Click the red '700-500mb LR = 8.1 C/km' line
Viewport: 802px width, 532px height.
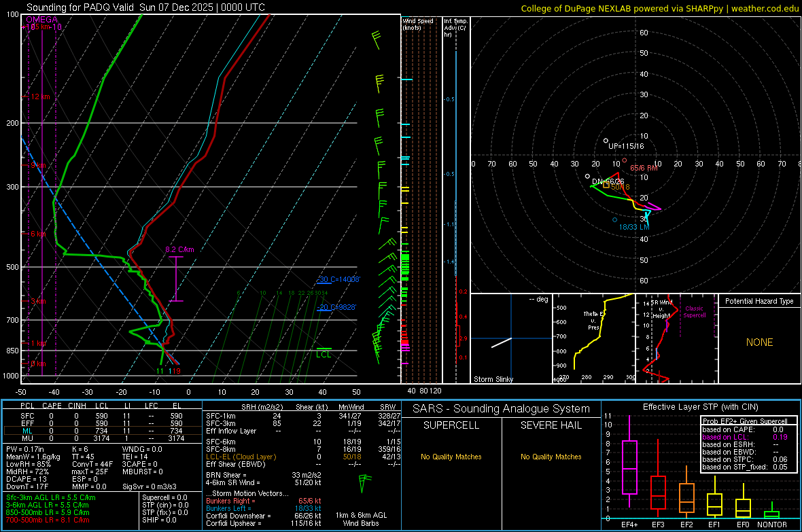(48, 520)
